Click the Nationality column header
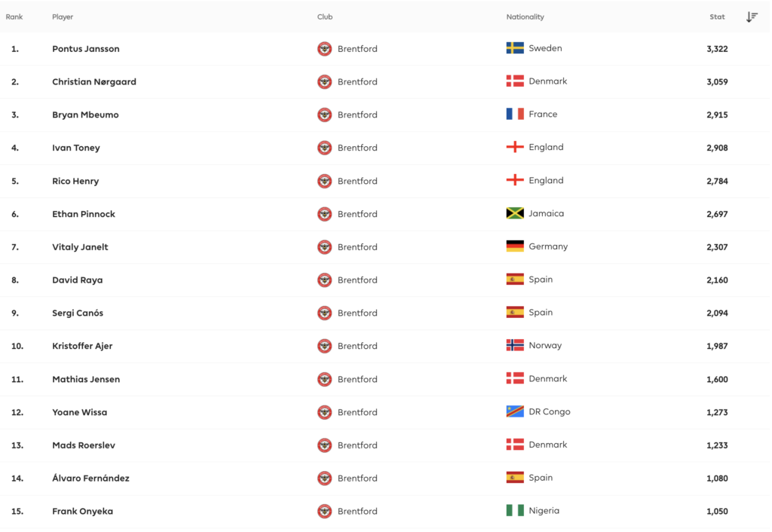 pos(525,17)
